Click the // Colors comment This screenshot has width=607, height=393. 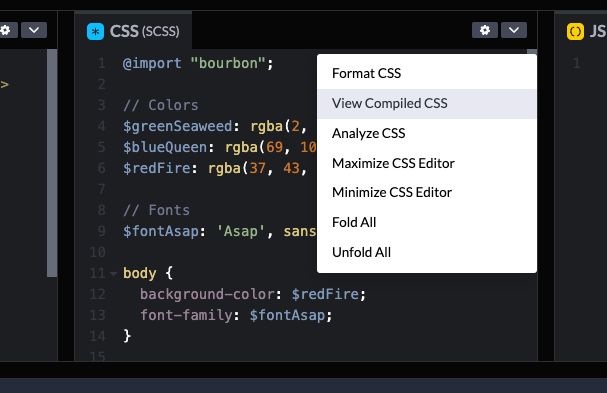(x=161, y=105)
